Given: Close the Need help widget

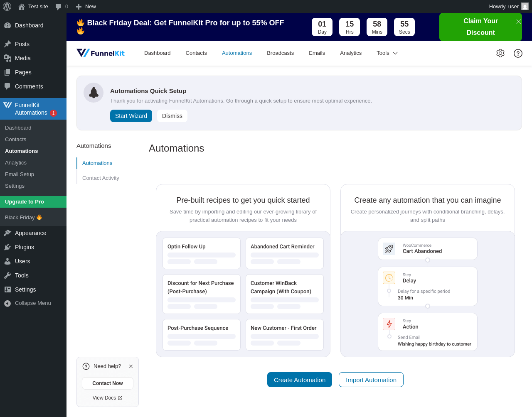Looking at the screenshot, I should pos(131,366).
